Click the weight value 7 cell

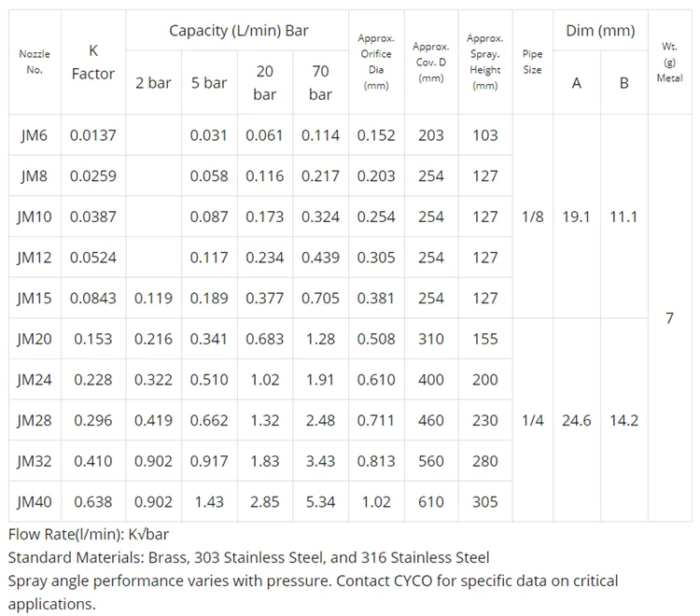669,318
